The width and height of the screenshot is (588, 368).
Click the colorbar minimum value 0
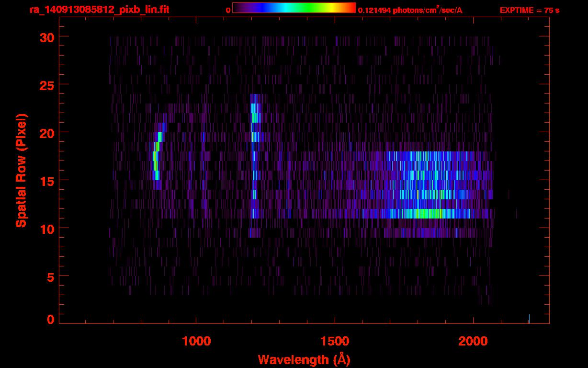pos(228,10)
